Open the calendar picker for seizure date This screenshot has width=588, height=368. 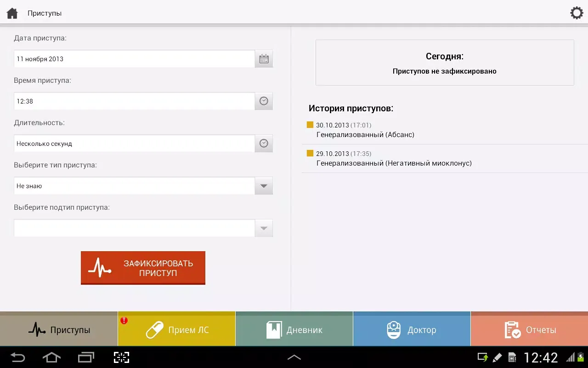[264, 59]
